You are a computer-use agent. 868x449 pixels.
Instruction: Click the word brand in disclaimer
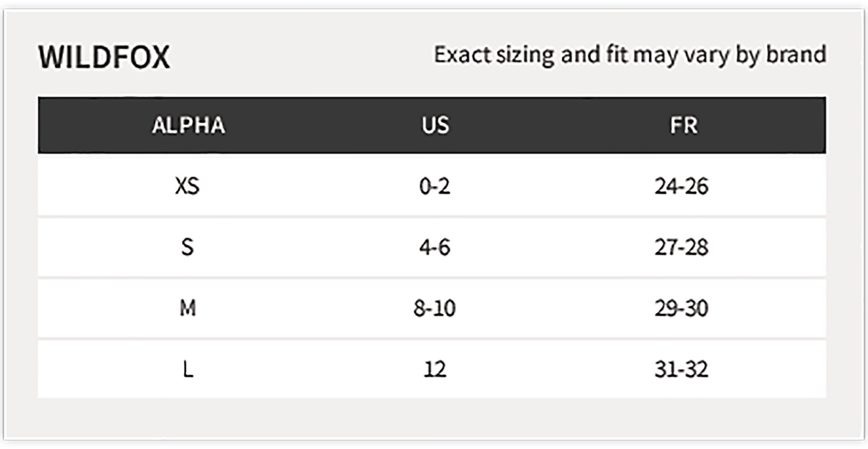[x=796, y=54]
